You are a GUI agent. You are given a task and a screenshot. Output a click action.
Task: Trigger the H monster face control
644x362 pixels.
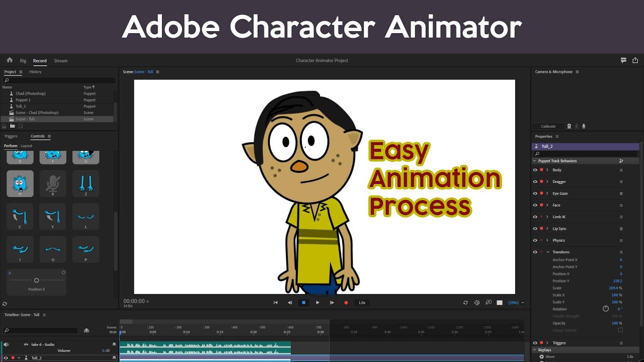point(20,184)
